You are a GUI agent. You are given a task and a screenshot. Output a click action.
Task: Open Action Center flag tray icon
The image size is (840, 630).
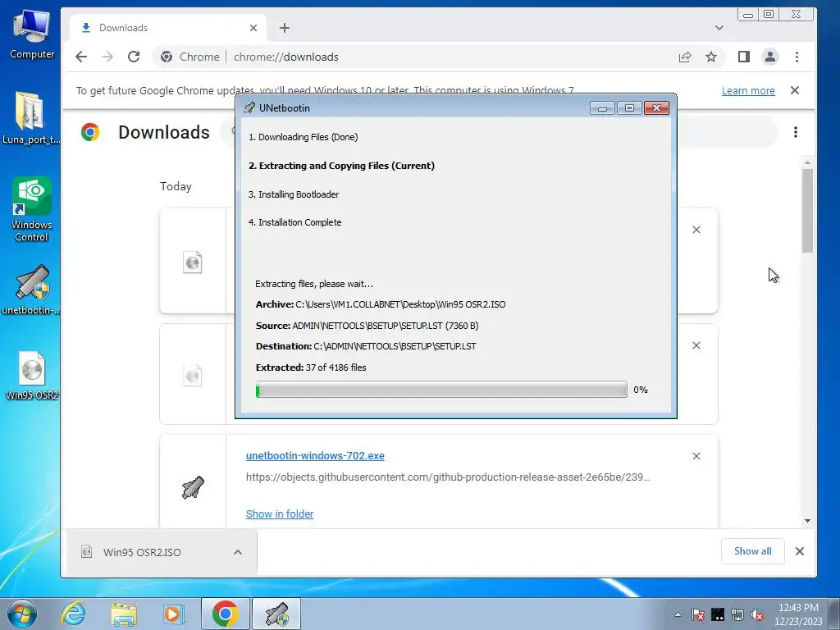[x=697, y=614]
